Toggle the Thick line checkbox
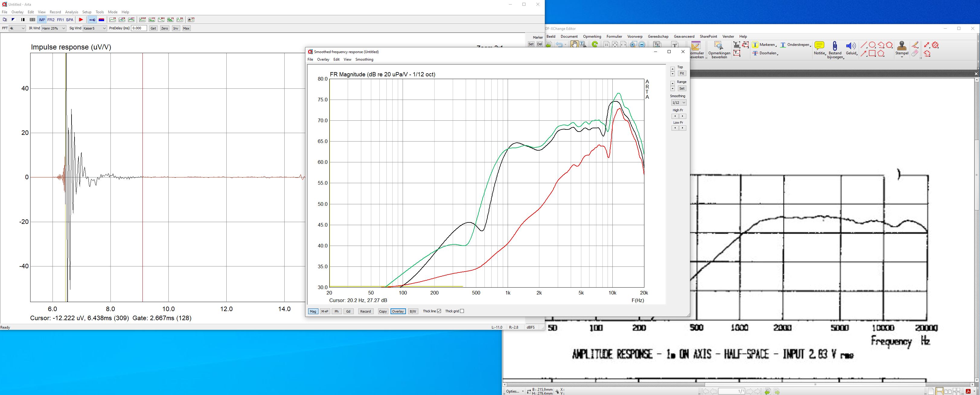The image size is (980, 395). (x=439, y=311)
